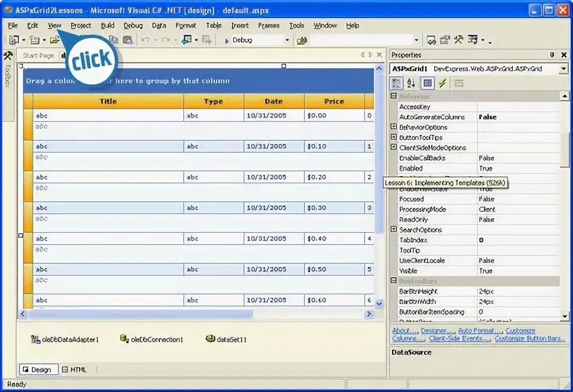Switch to the Start Page tab
The image size is (573, 392).
pos(38,55)
